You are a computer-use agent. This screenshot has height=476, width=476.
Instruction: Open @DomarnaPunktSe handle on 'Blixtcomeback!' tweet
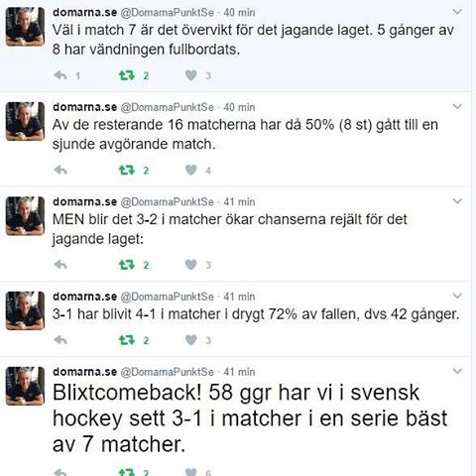click(x=167, y=372)
